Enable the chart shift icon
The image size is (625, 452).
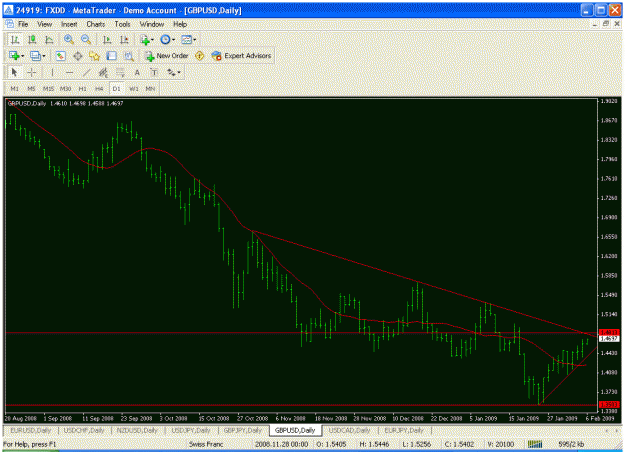click(x=124, y=39)
